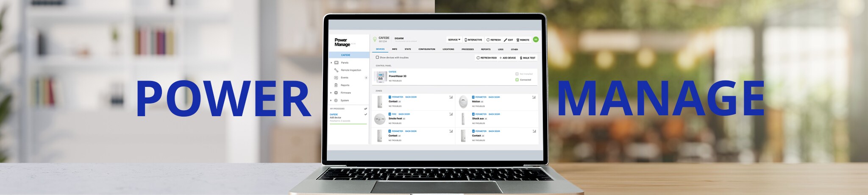
Task: Open the Service dropdown
Action: point(454,40)
